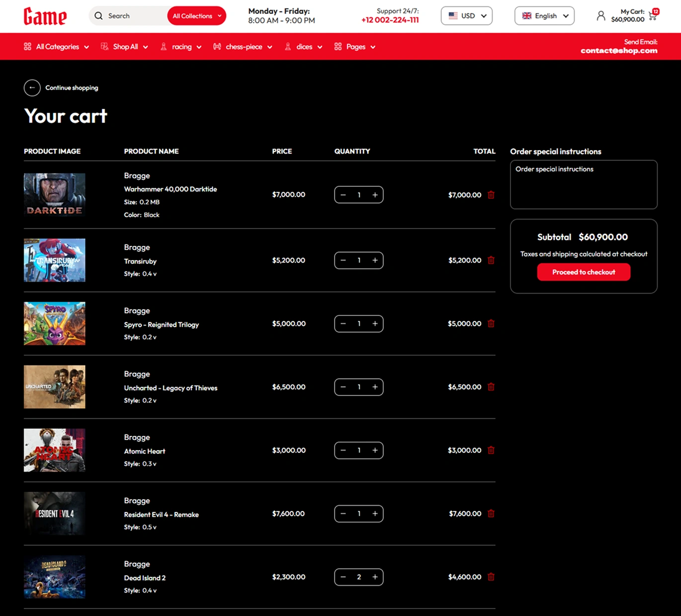
Task: Click the $4,600.00 total for Dead Island 2
Action: (x=465, y=577)
